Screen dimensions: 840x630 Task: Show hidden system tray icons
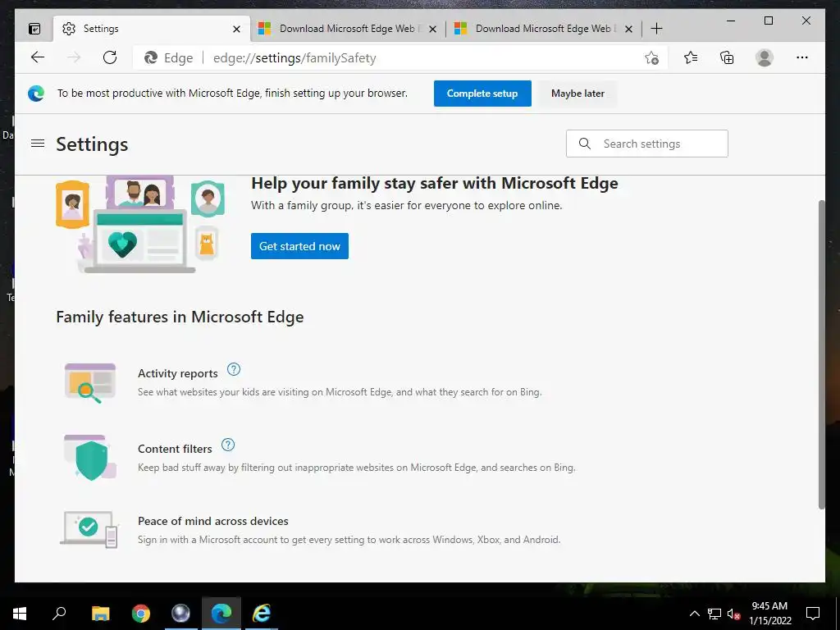694,614
